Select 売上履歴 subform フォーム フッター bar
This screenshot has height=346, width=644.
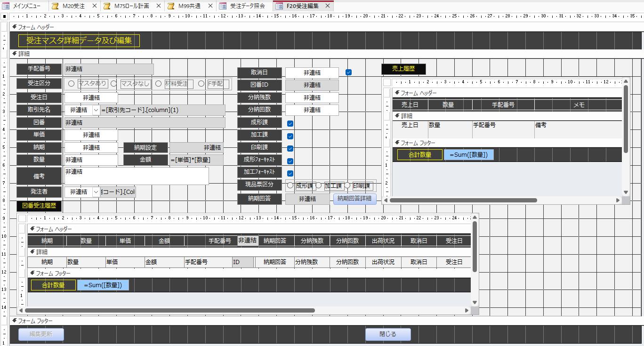tap(507, 143)
